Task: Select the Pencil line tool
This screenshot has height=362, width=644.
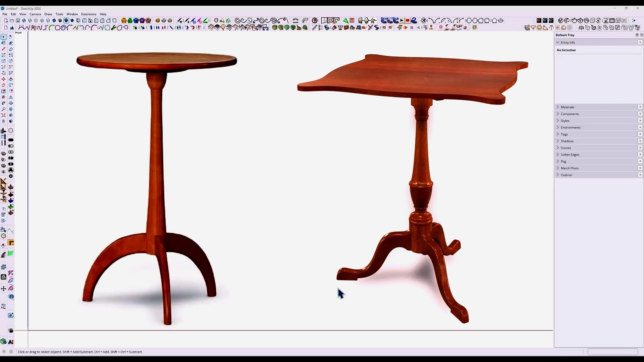Action: click(4, 49)
